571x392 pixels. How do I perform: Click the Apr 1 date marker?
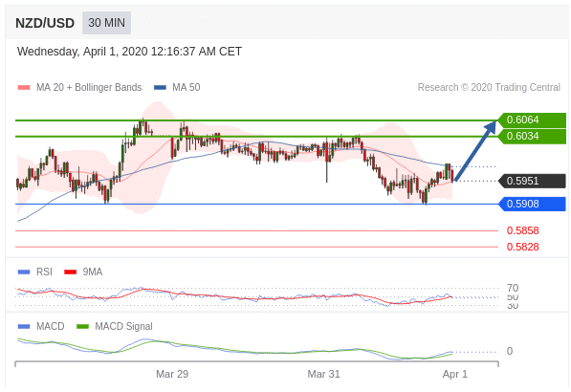pyautogui.click(x=455, y=374)
